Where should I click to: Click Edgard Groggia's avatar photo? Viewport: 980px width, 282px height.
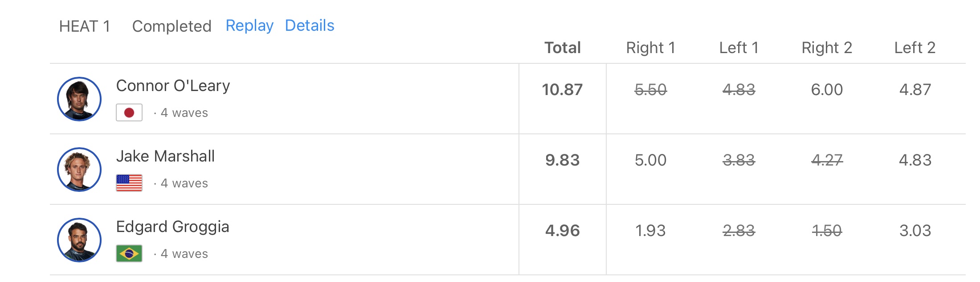(x=79, y=240)
